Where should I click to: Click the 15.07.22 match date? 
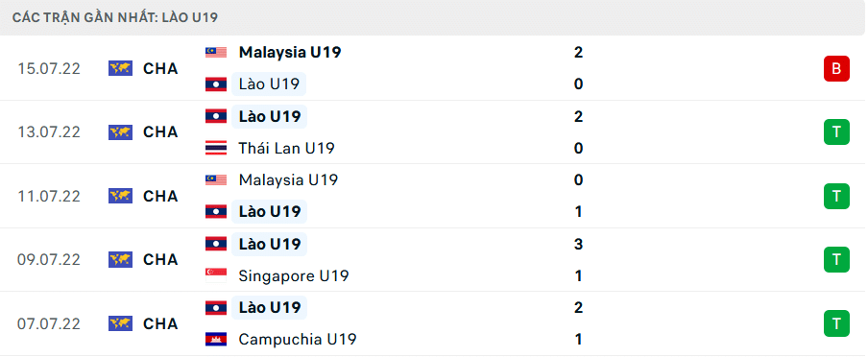49,69
